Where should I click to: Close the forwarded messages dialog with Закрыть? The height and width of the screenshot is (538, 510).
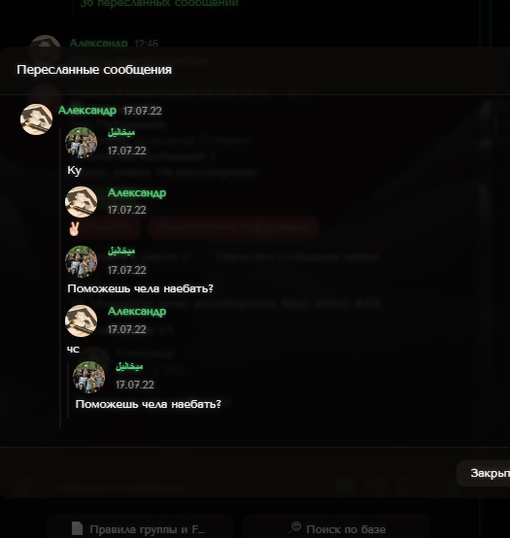[x=484, y=473]
